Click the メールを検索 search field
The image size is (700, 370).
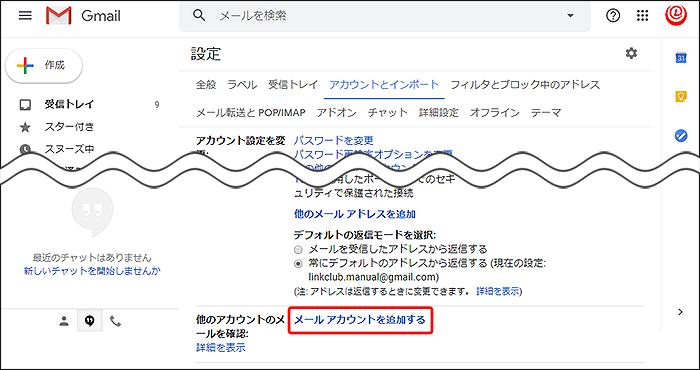click(x=385, y=16)
